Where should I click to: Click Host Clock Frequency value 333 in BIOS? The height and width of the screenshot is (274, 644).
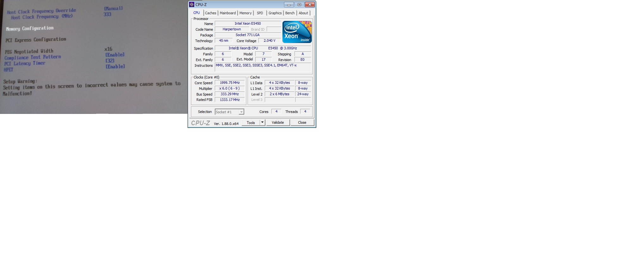108,14
